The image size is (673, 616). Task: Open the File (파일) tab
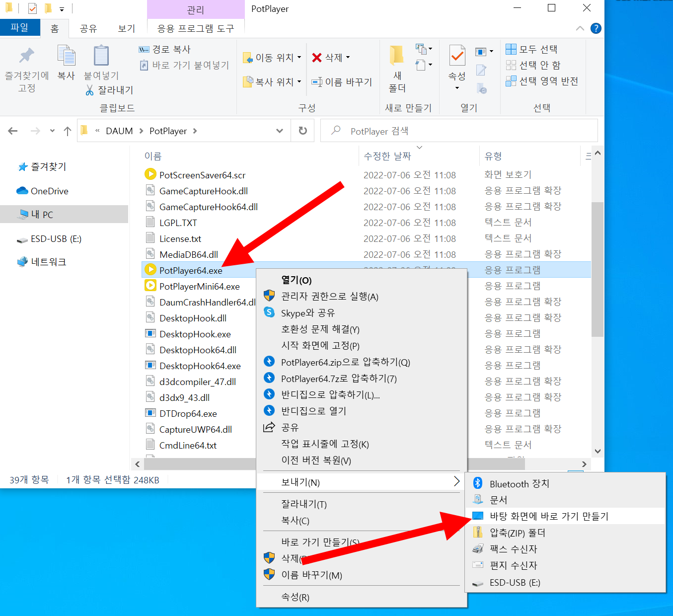tap(20, 27)
